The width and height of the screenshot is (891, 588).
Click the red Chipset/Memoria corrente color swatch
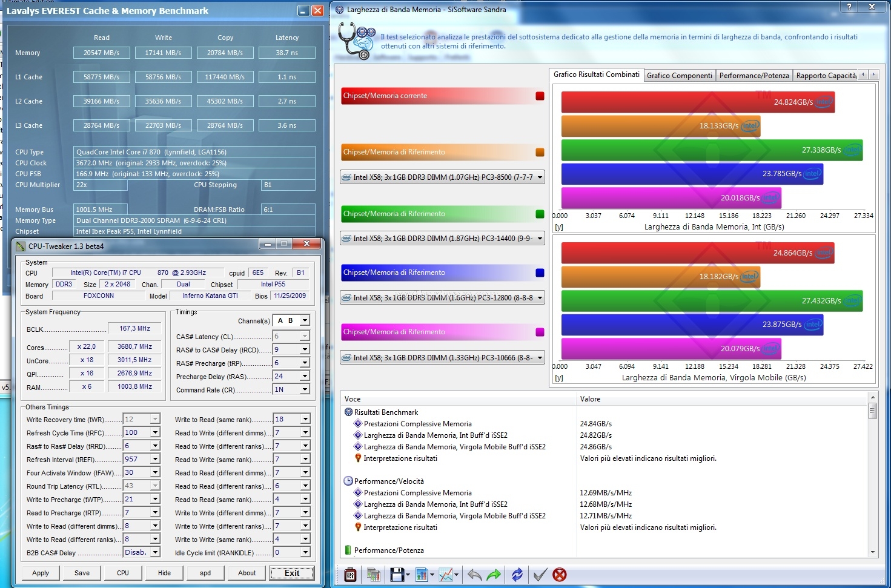(540, 96)
